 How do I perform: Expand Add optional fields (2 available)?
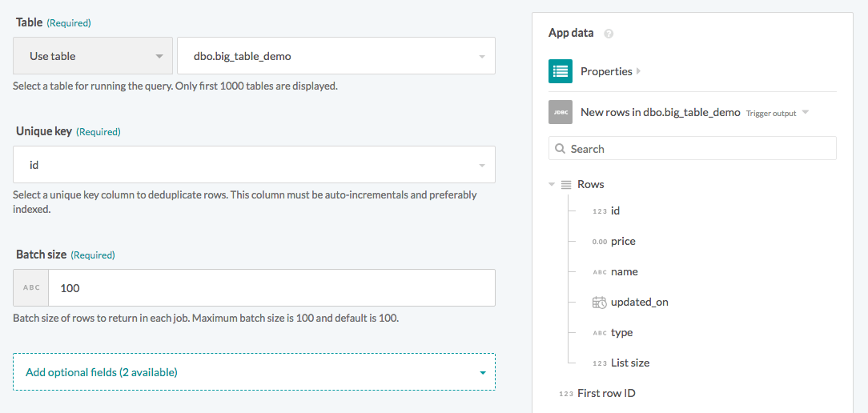click(254, 372)
